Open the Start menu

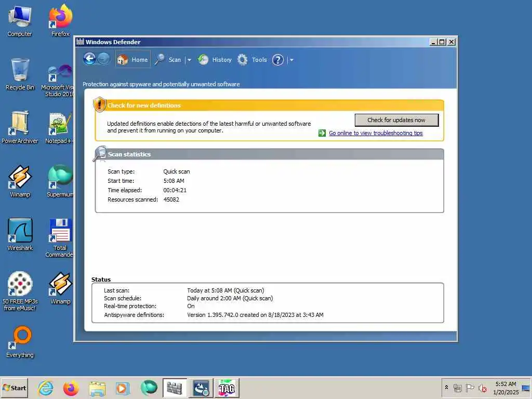click(14, 388)
